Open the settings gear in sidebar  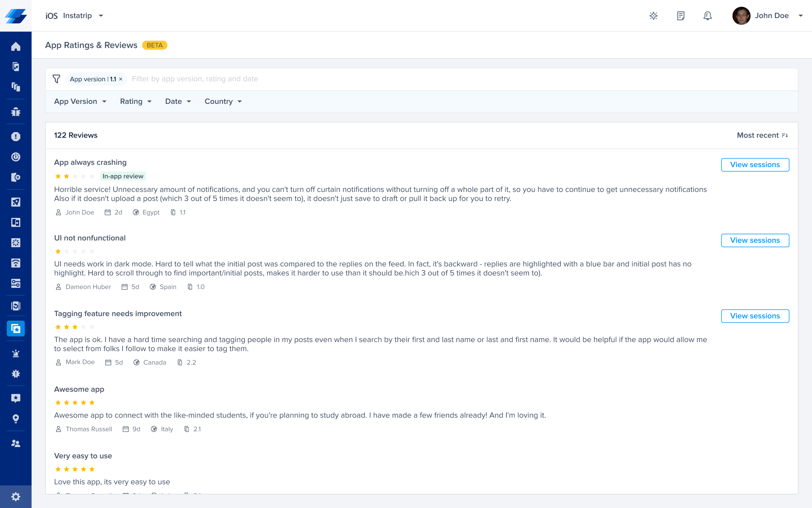tap(16, 497)
